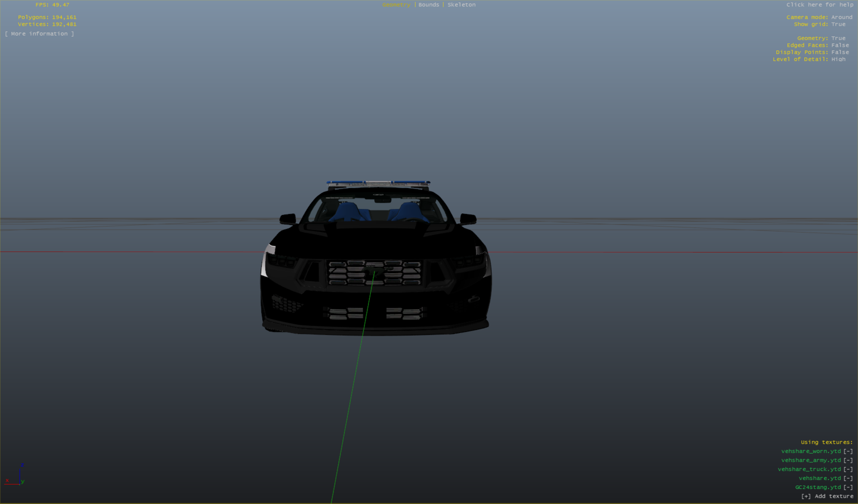Remove GC24stang.ytd using its [-] icon
858x504 pixels.
coord(848,487)
